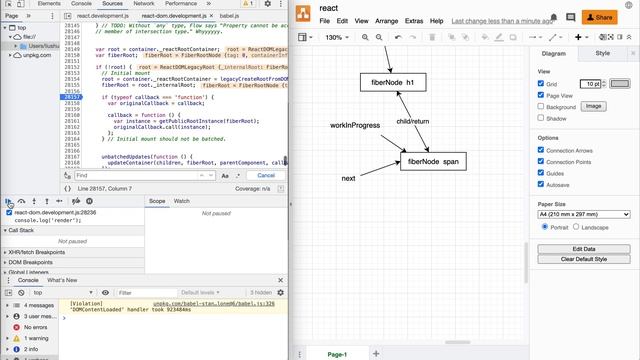Image resolution: width=640 pixels, height=360 pixels.
Task: Open DevTools three-dot customize menu
Action: 280,4
